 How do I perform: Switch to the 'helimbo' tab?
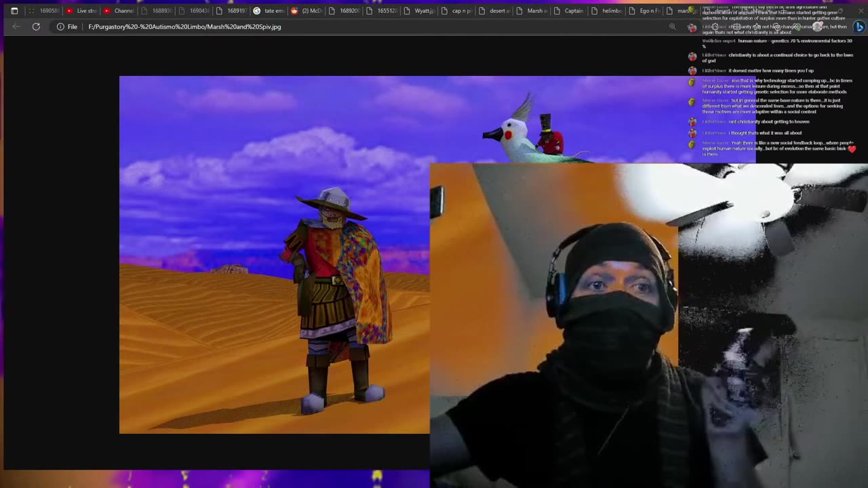(x=606, y=11)
